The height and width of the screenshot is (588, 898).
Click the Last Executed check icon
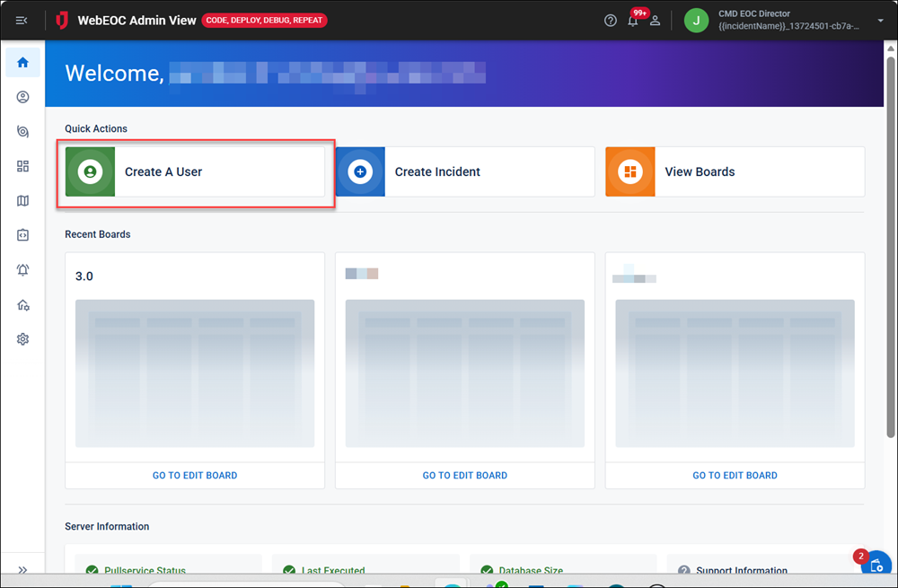(x=289, y=570)
